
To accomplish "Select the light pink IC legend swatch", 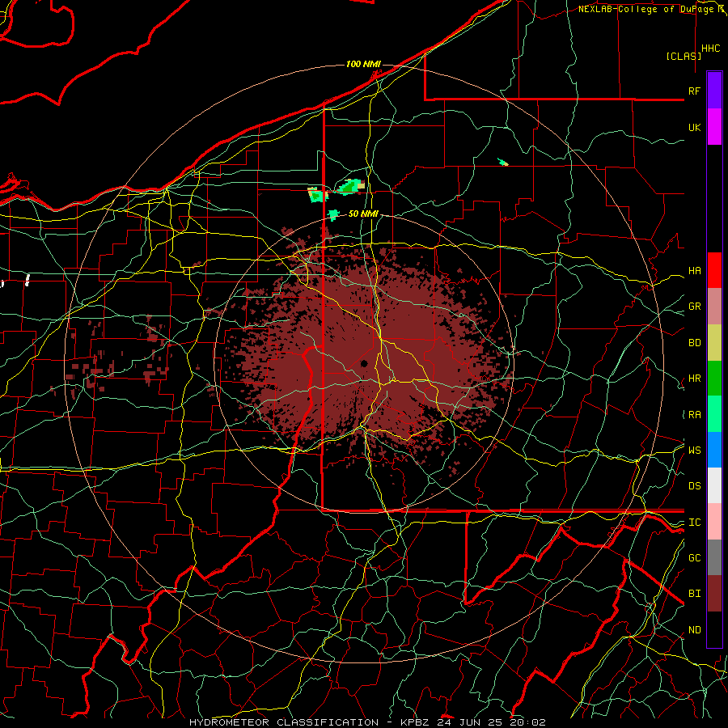I will pyautogui.click(x=714, y=522).
